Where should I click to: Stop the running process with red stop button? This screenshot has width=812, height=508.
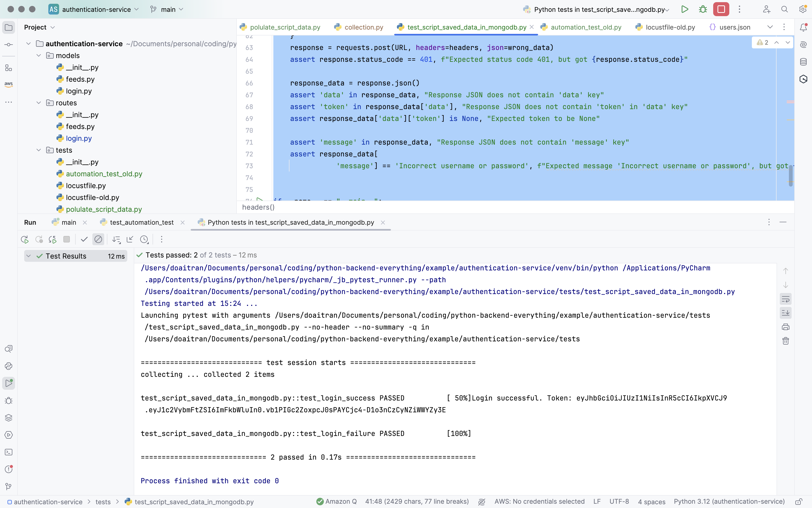721,9
